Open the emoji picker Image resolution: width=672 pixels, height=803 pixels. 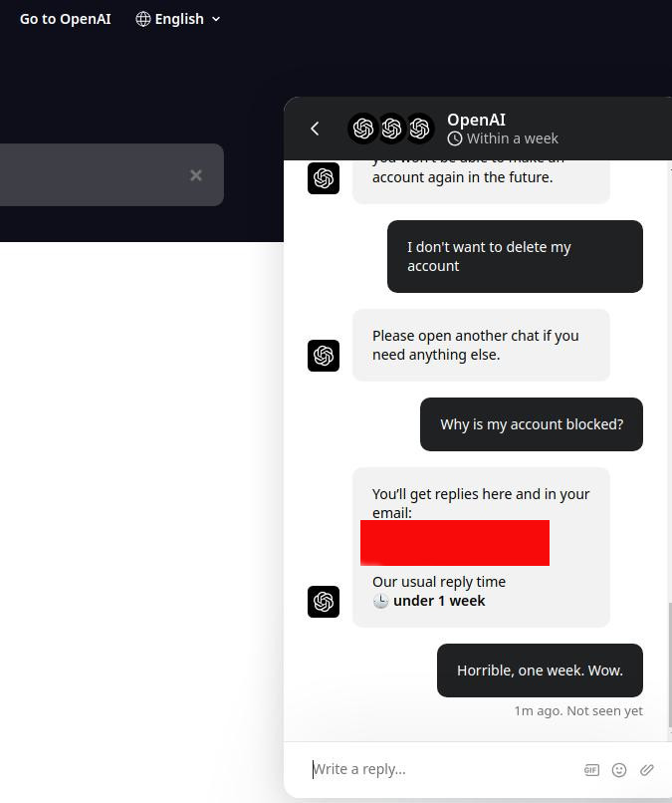coord(619,769)
